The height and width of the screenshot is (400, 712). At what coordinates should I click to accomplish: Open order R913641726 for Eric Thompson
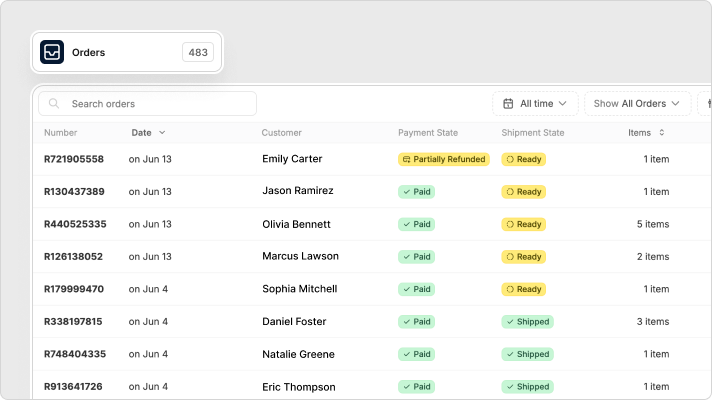click(x=73, y=386)
